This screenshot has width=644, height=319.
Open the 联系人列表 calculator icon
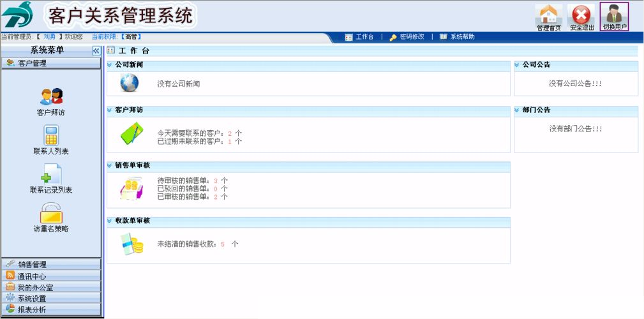coord(51,135)
